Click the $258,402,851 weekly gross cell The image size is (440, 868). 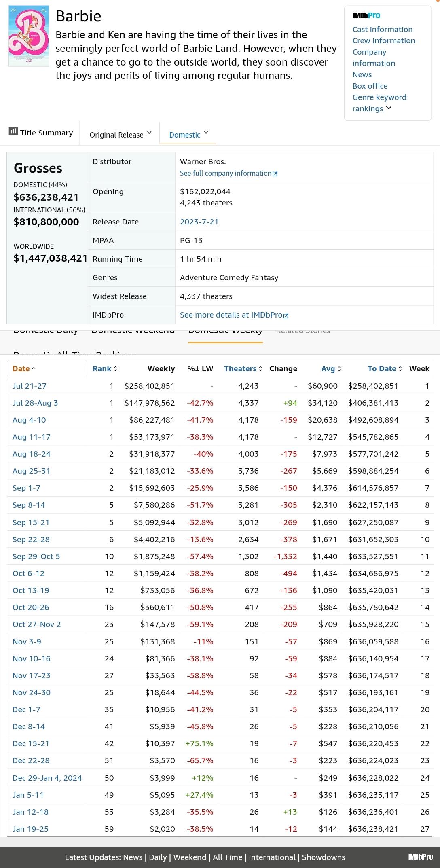(x=150, y=386)
